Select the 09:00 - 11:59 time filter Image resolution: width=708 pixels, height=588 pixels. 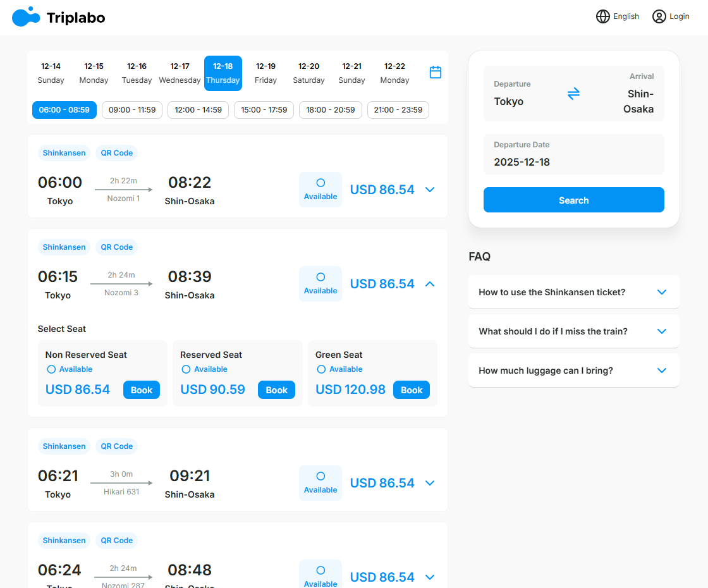tap(132, 110)
